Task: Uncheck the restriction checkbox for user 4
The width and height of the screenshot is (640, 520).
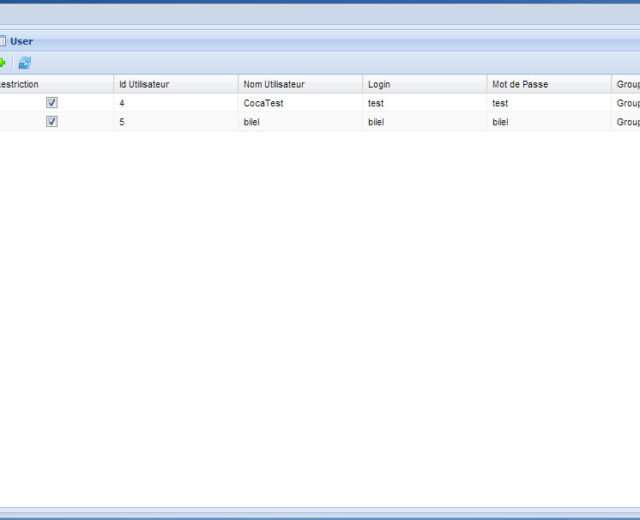Action: point(52,103)
